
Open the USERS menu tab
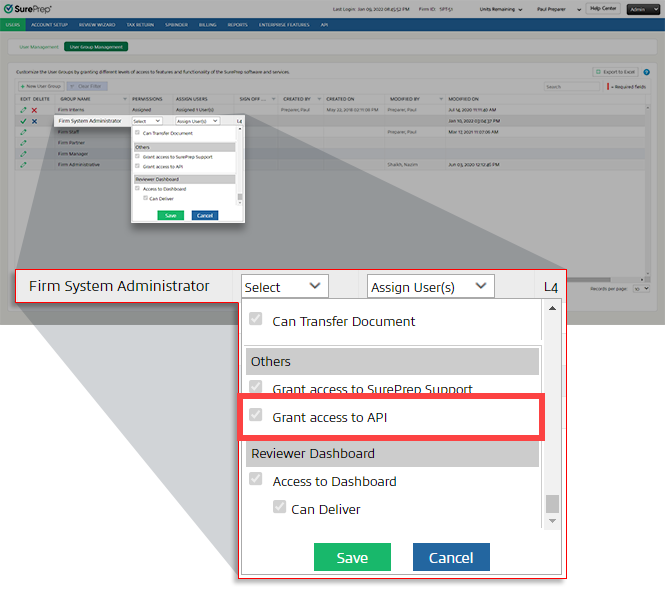[13, 25]
